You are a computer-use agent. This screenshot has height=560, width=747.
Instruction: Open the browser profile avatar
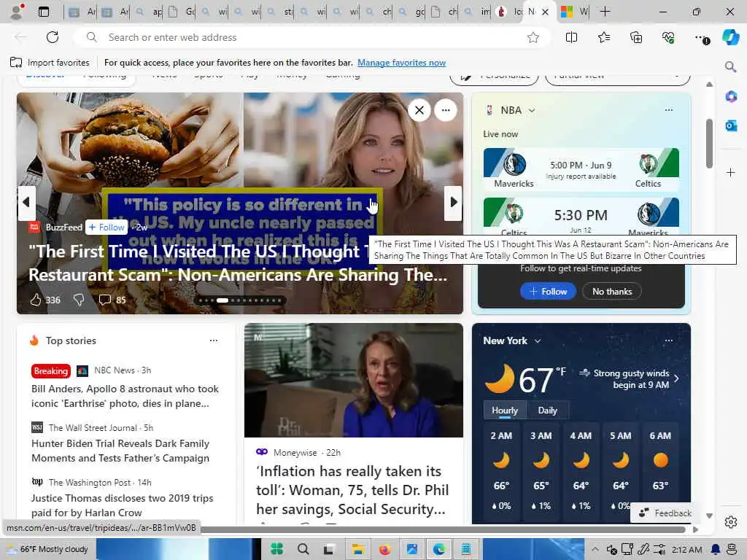click(17, 12)
